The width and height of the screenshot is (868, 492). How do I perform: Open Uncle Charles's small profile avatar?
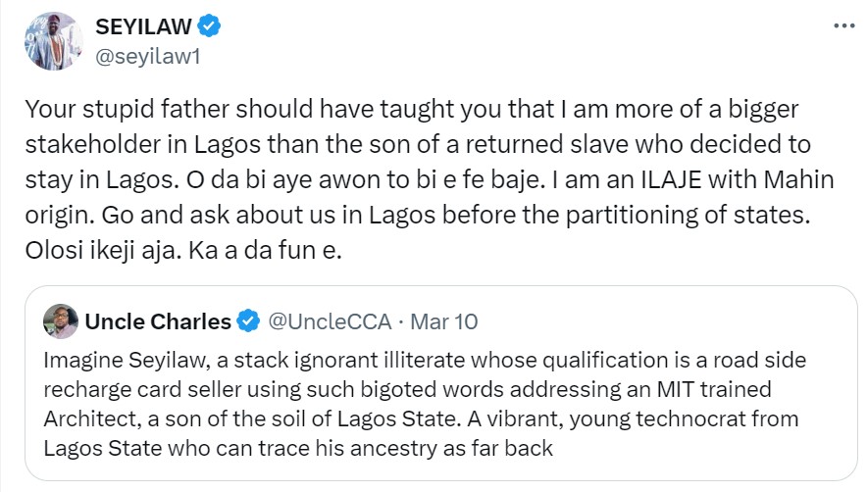pyautogui.click(x=61, y=320)
